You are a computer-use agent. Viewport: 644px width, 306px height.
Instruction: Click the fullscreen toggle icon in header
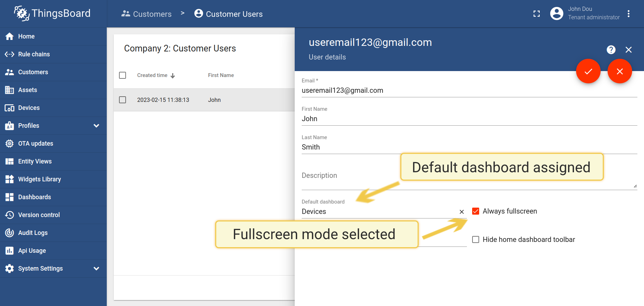tap(536, 14)
